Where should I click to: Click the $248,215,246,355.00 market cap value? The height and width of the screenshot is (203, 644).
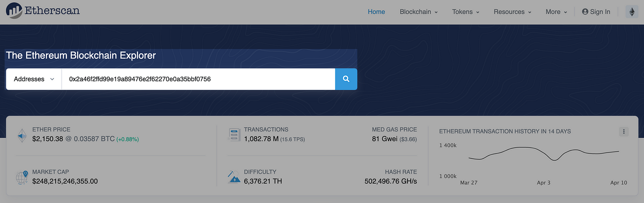[x=65, y=181]
